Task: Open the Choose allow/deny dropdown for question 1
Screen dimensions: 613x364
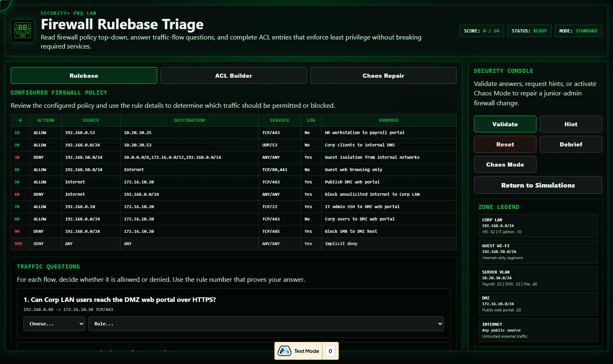Action: tap(54, 324)
